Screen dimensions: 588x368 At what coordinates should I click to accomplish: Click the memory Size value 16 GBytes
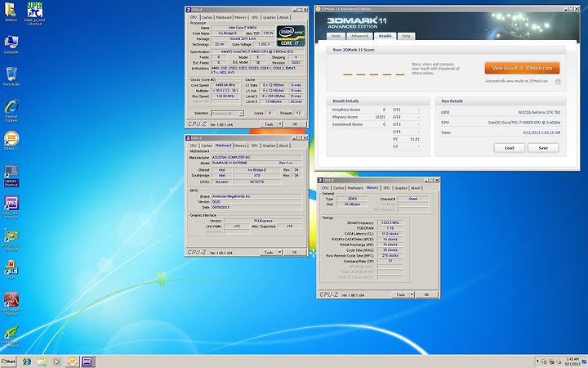pyautogui.click(x=352, y=204)
